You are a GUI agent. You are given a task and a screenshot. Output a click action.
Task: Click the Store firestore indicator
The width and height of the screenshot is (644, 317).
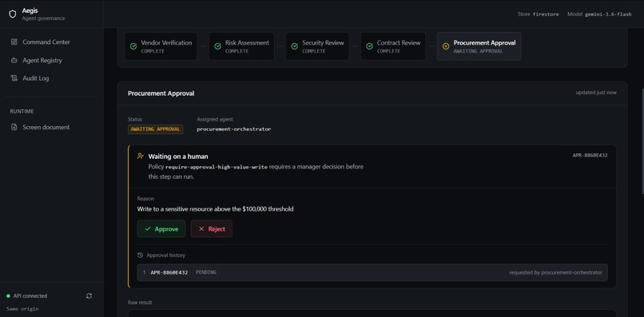point(538,14)
